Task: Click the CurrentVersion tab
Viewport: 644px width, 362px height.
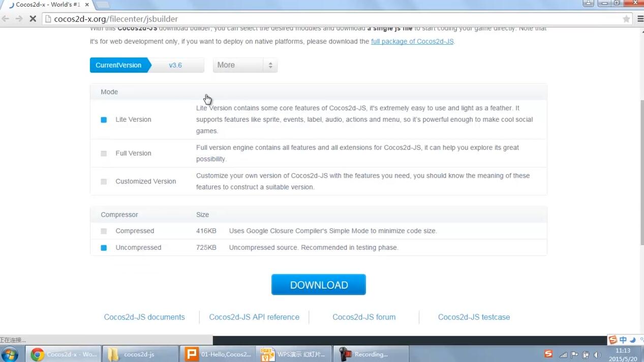Action: (118, 65)
